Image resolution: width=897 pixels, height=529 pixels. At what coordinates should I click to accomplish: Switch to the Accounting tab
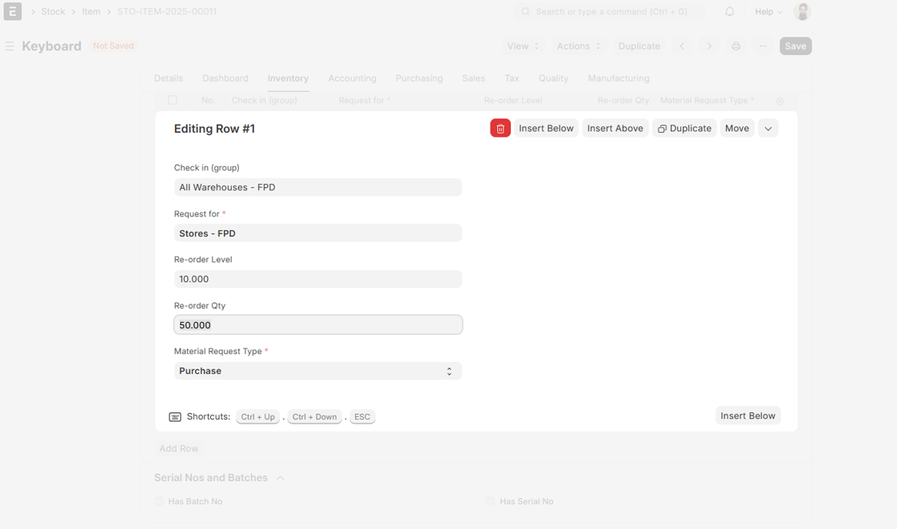point(352,78)
